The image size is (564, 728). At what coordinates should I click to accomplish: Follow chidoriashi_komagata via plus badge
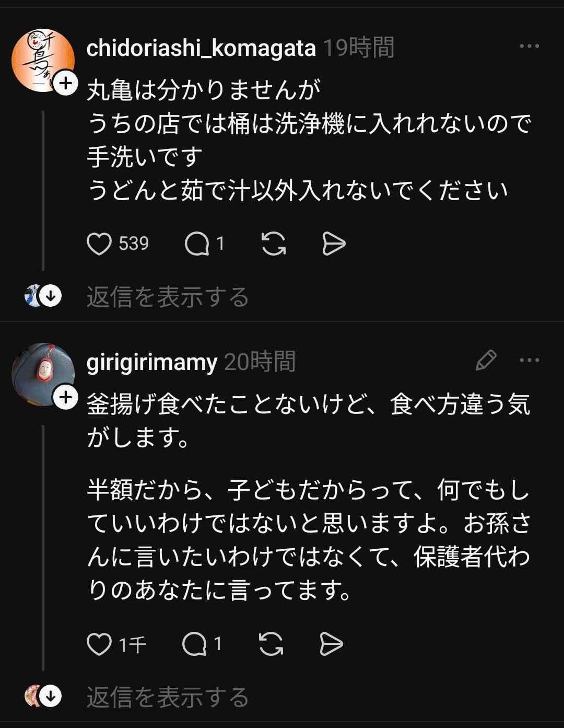(66, 84)
